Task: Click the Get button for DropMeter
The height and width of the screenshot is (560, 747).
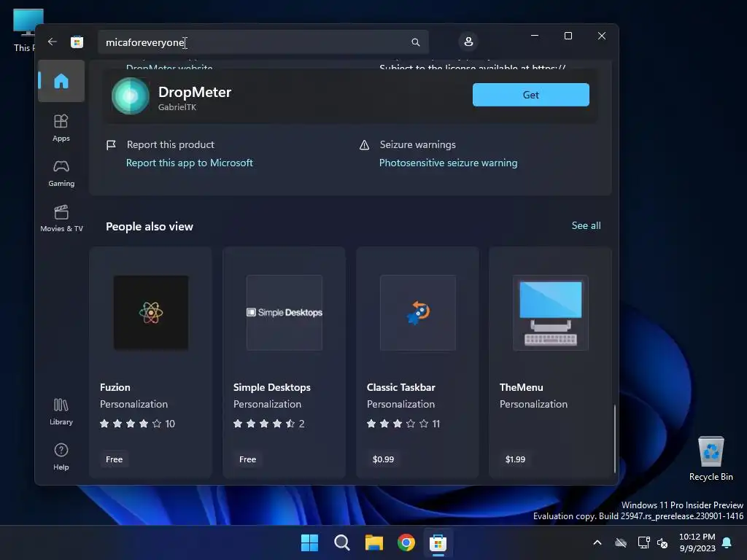Action: pos(531,95)
